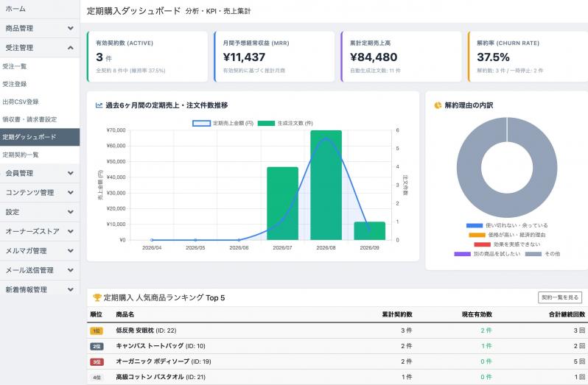Click the 累計定期売上高 card
Screen dimensions: 588x385
(402, 57)
